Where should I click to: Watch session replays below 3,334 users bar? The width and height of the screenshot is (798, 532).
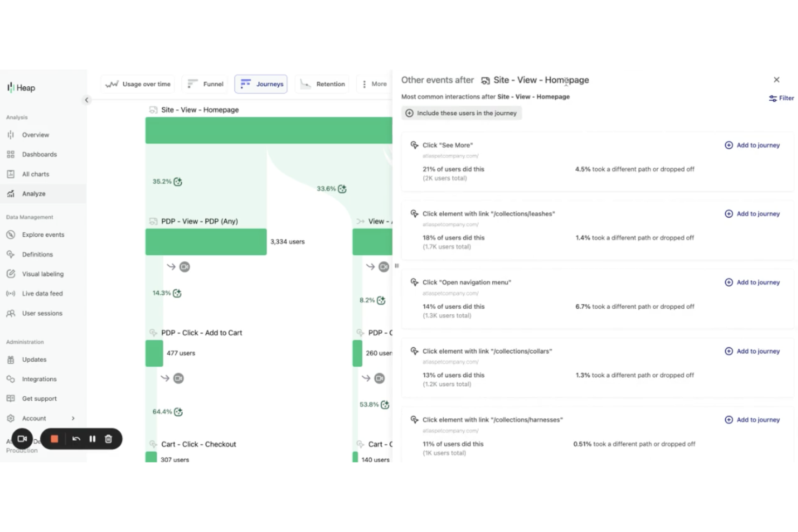click(184, 267)
